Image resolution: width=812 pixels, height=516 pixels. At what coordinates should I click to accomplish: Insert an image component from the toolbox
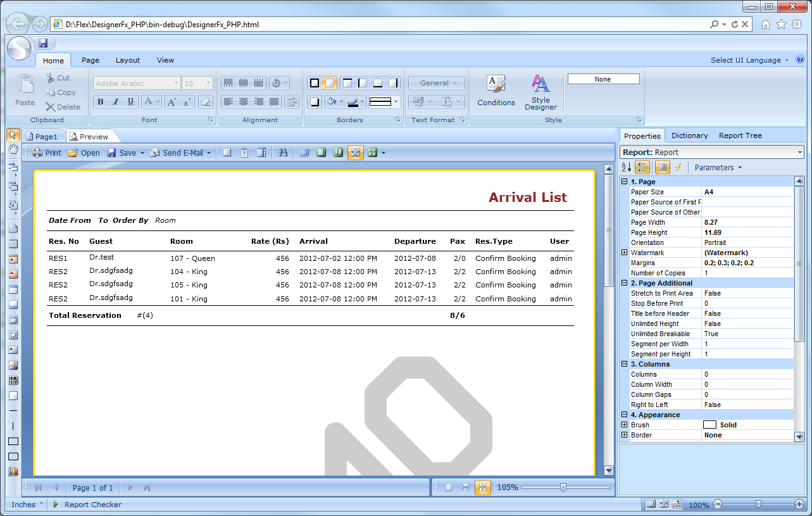tap(13, 365)
